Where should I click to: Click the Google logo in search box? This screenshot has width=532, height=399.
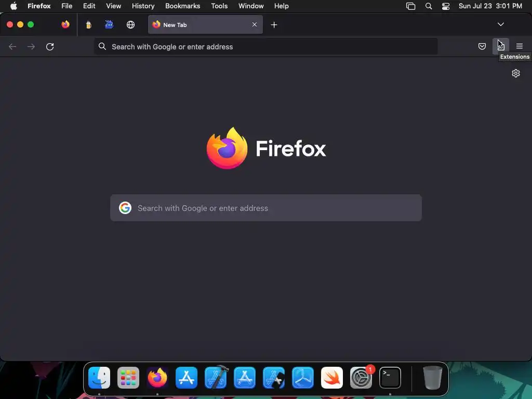pyautogui.click(x=125, y=208)
